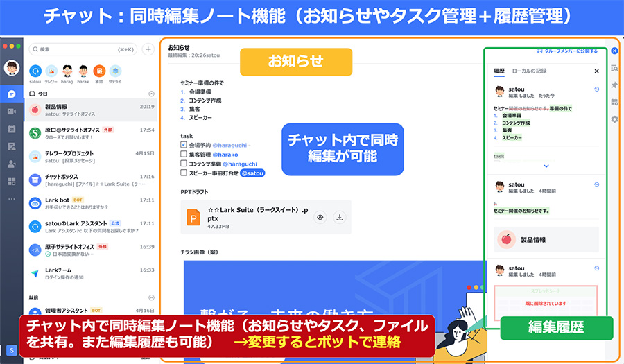Restore the first 4時間前 history version
Viewport: 624px width, 364px height.
click(596, 184)
